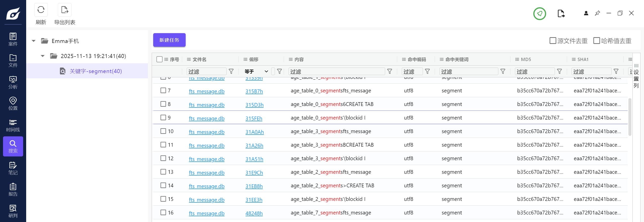Open the 等于 offset comparison dropdown
Viewport: 644px width, 222px height.
coord(256,72)
